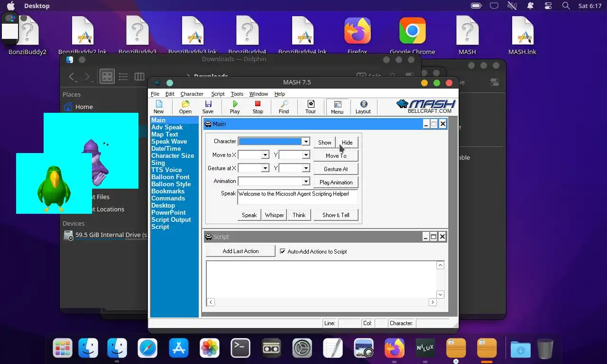Open the Tools menu
This screenshot has width=607, height=364.
[x=237, y=94]
